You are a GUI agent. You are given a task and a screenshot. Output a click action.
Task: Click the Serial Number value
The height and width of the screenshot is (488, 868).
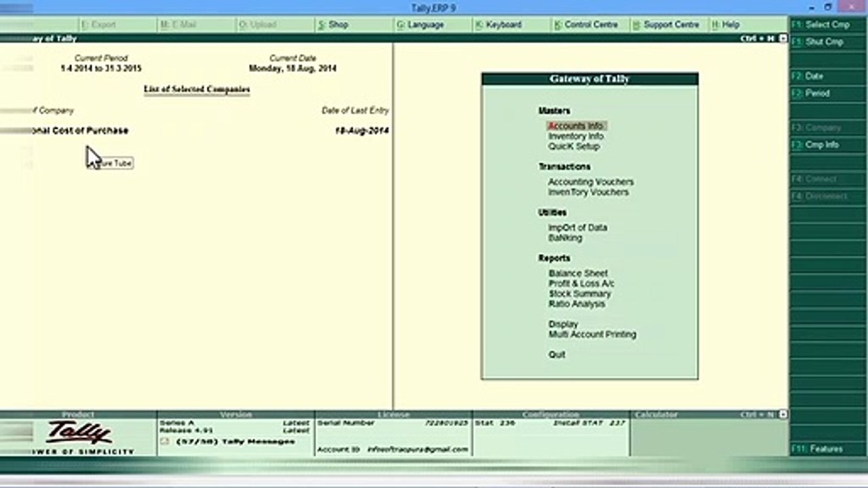tap(447, 423)
